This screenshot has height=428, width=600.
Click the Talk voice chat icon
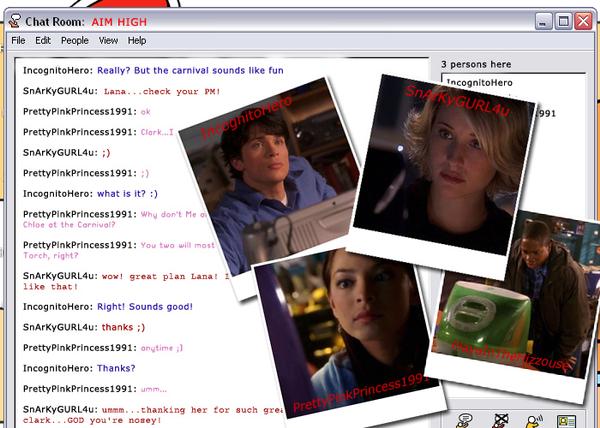tap(534, 420)
